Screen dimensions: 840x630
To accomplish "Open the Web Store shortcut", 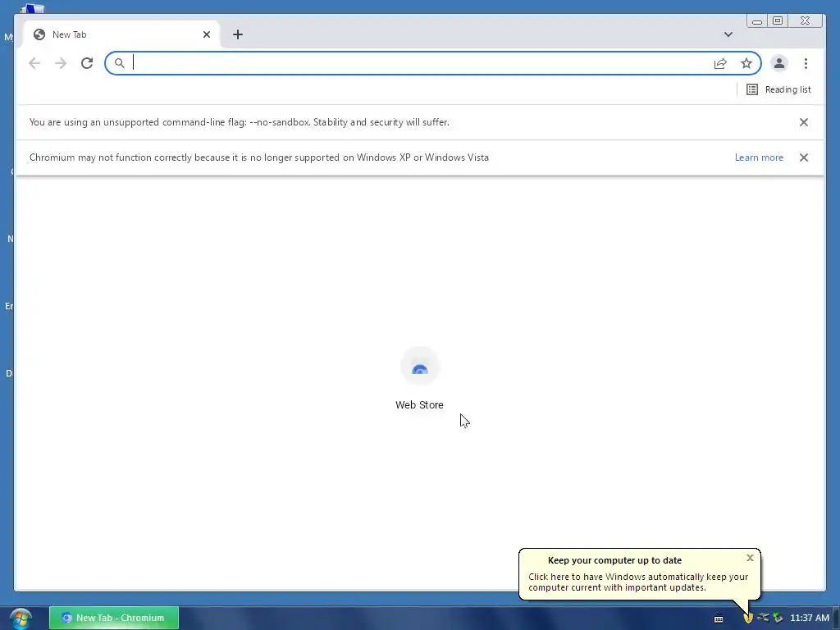I will click(419, 378).
